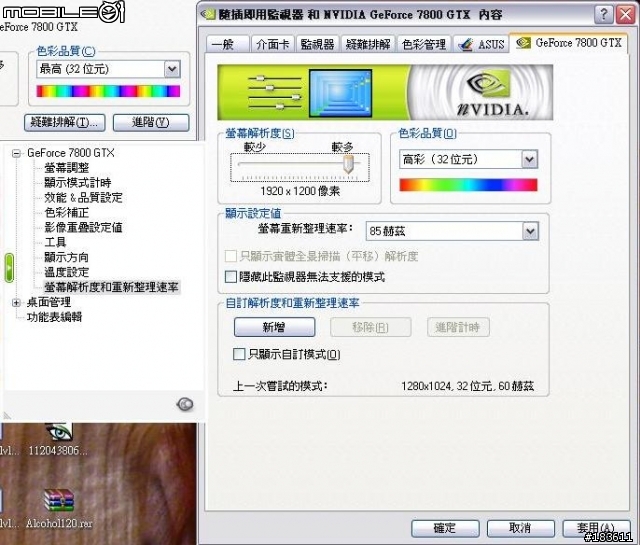Switch to the 介面卡 tab
This screenshot has width=640, height=545.
point(273,44)
